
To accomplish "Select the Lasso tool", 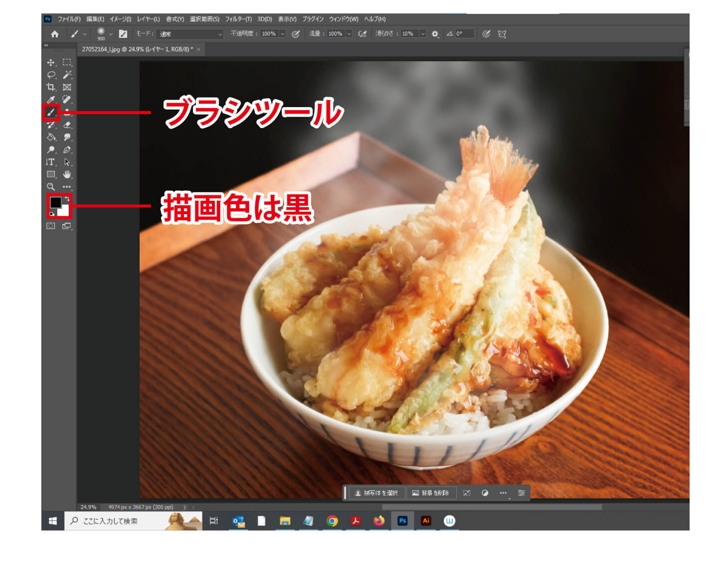I will (51, 75).
